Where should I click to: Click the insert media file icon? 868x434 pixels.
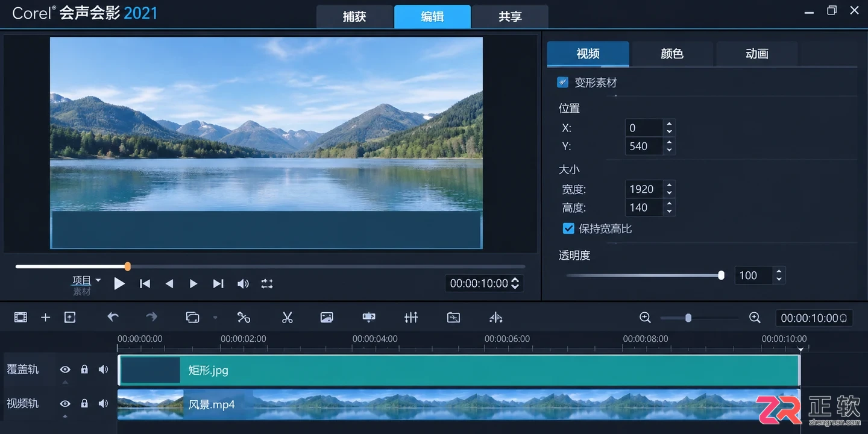tap(70, 318)
